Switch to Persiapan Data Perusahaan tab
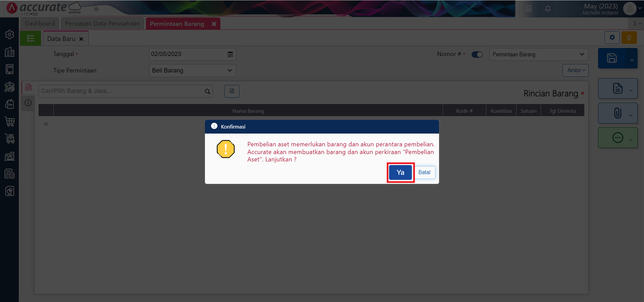The height and width of the screenshot is (302, 644). coord(102,24)
